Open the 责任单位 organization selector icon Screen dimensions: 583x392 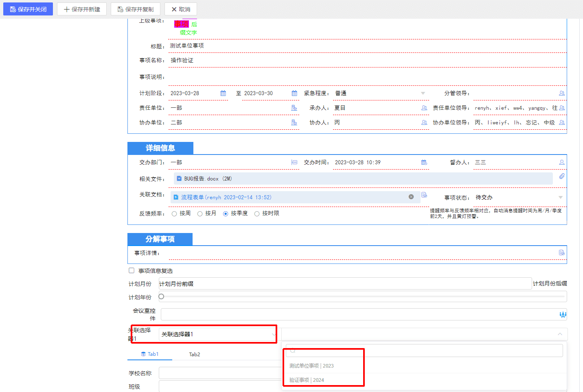point(294,108)
